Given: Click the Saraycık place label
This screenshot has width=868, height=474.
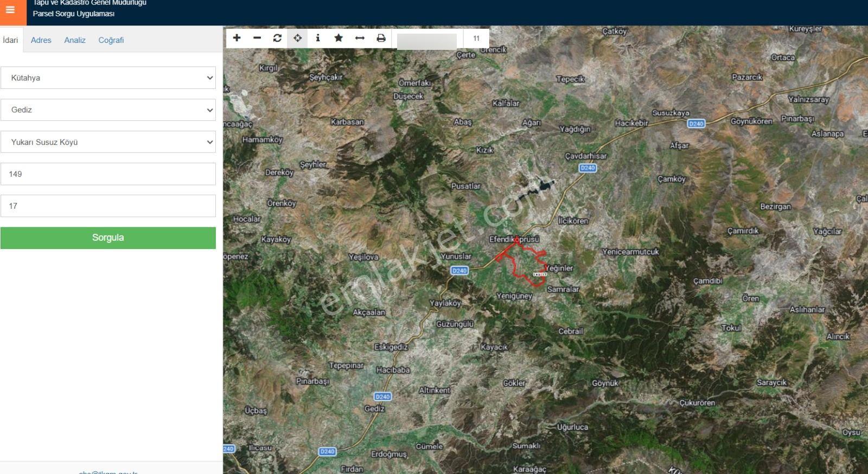Looking at the screenshot, I should click(771, 383).
